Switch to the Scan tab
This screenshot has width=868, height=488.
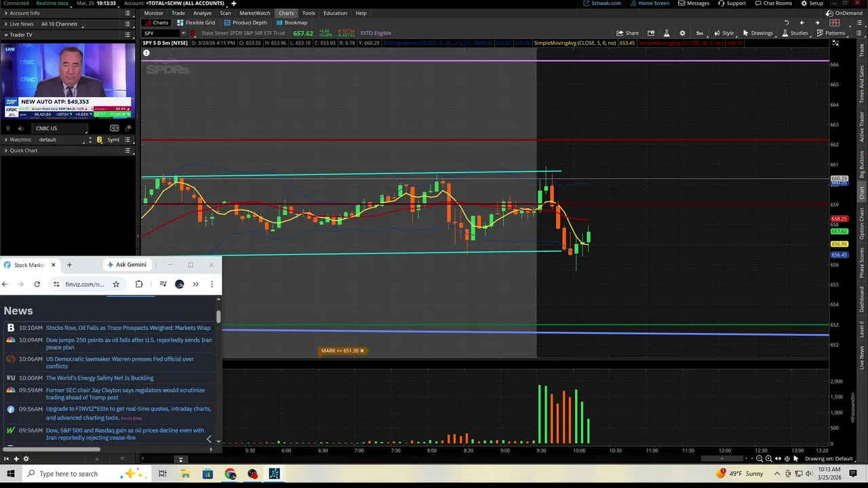[x=225, y=13]
